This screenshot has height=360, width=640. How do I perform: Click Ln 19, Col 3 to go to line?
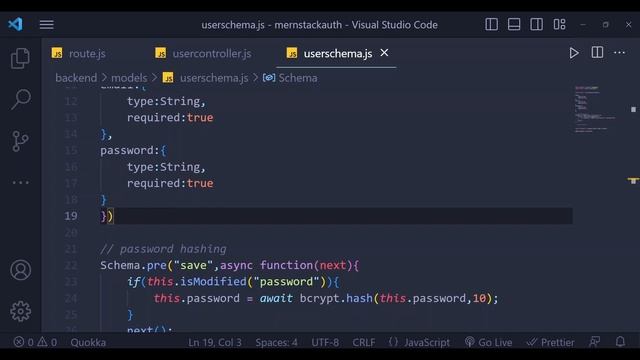215,342
